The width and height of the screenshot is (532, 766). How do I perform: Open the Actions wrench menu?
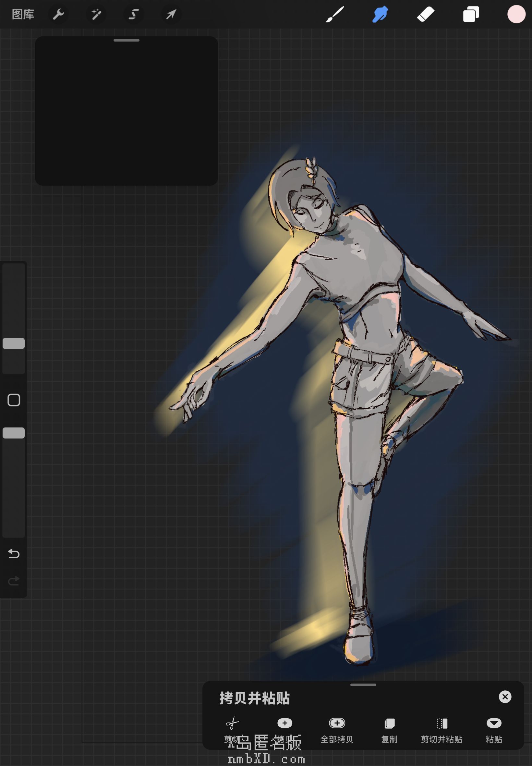click(58, 14)
